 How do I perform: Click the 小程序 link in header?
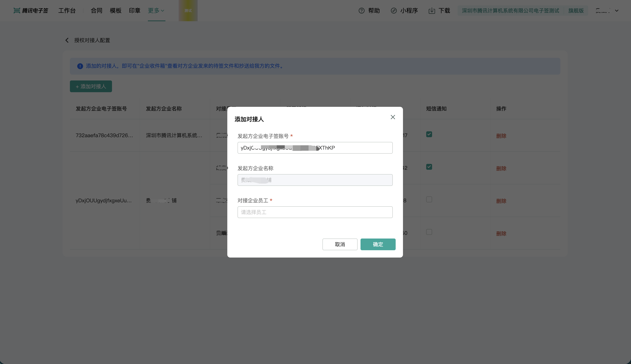[409, 10]
